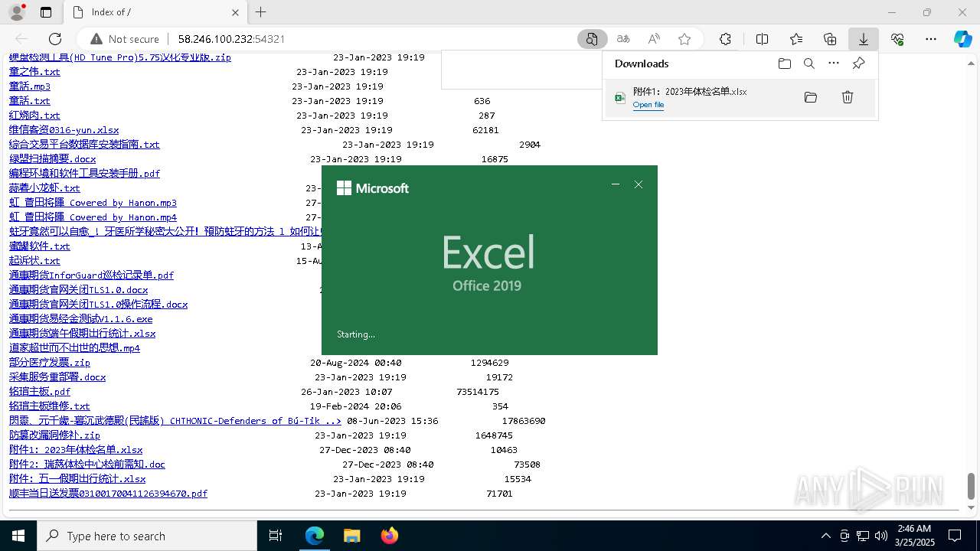Open the translate language options icon
Screen dimensions: 980x551
point(623,39)
